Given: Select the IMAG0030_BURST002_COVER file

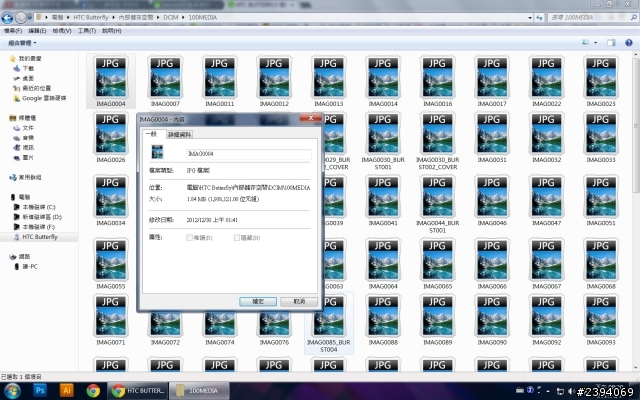Looking at the screenshot, I should click(x=438, y=140).
